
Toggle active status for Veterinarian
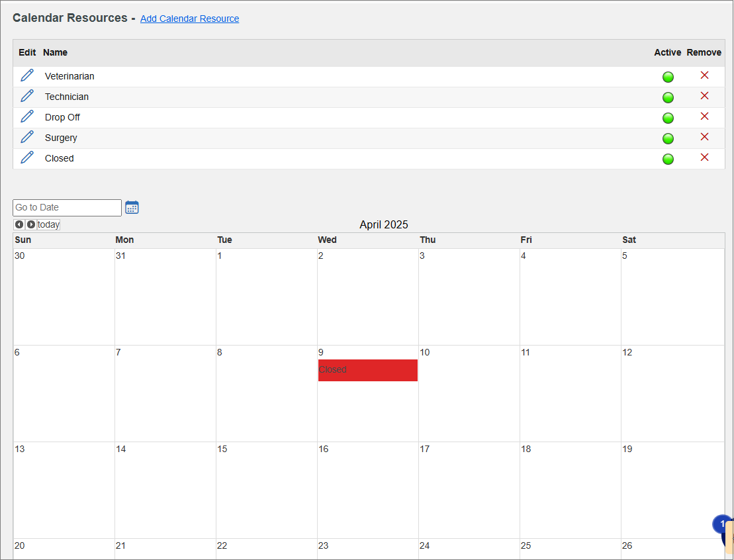click(668, 77)
